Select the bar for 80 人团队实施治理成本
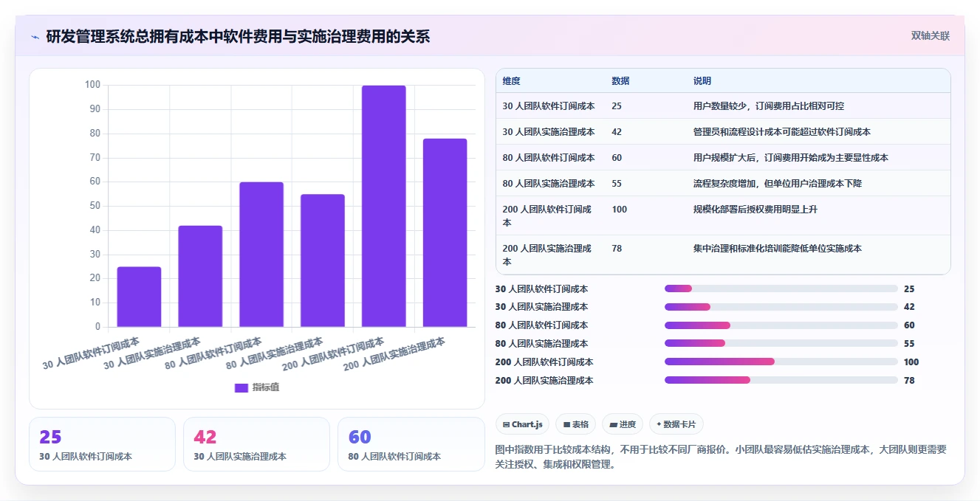This screenshot has width=980, height=501. point(323,260)
